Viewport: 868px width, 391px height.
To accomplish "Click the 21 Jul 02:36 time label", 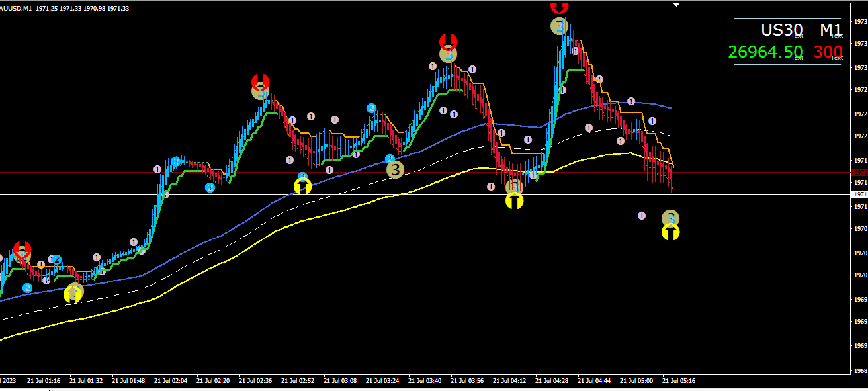I will pos(255,381).
